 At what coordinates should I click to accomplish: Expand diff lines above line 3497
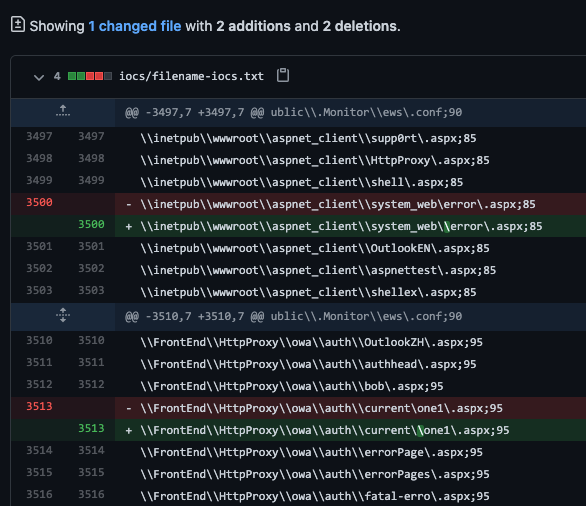[63, 111]
